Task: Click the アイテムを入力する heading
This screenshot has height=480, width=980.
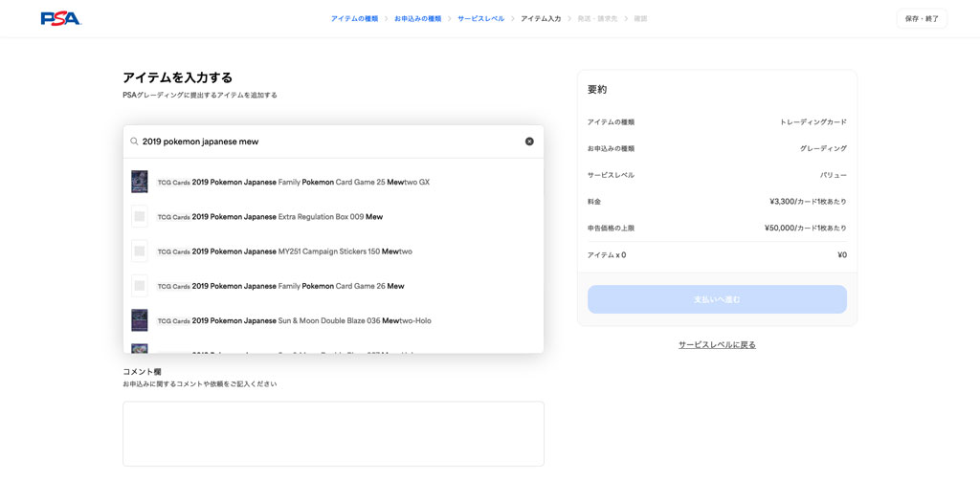Action: tap(177, 78)
